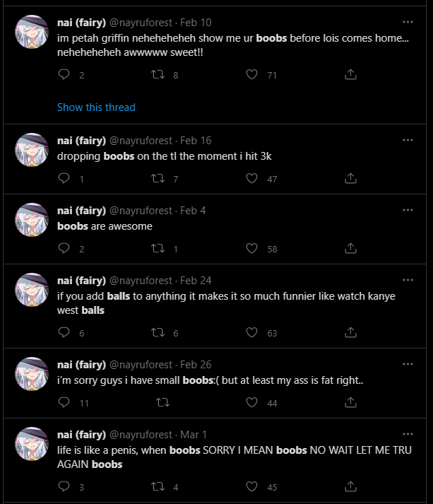The width and height of the screenshot is (433, 504).
Task: Open more options on the Feb 24 tweet
Action: coord(408,280)
